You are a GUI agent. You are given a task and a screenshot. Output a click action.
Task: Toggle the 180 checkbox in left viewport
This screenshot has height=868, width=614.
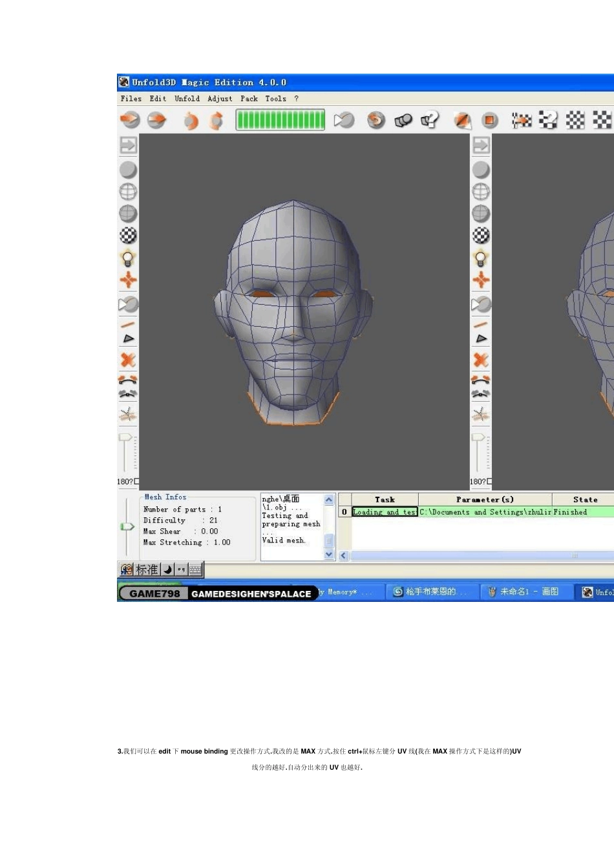point(136,481)
